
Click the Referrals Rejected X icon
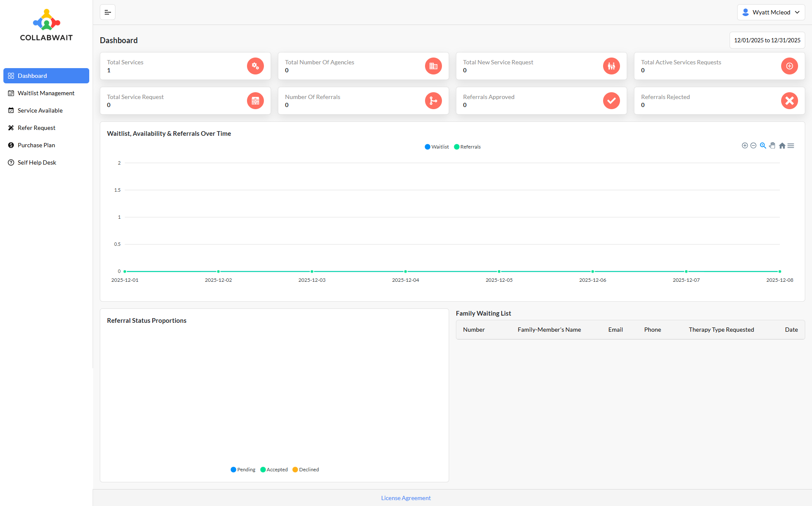click(x=789, y=101)
